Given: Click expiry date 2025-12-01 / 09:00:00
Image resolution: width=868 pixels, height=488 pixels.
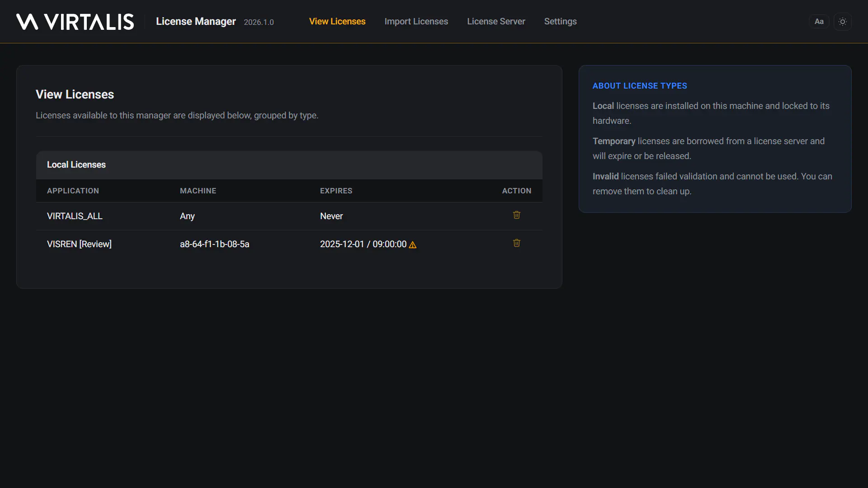Looking at the screenshot, I should [363, 244].
